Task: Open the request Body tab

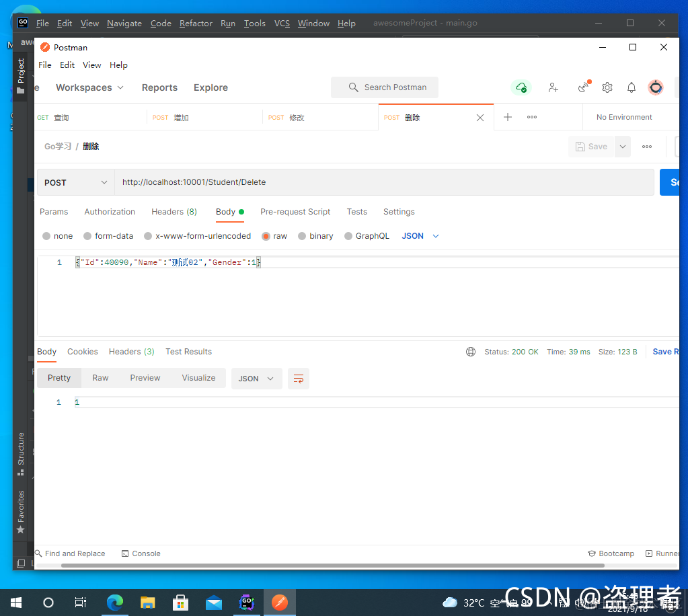Action: point(229,212)
